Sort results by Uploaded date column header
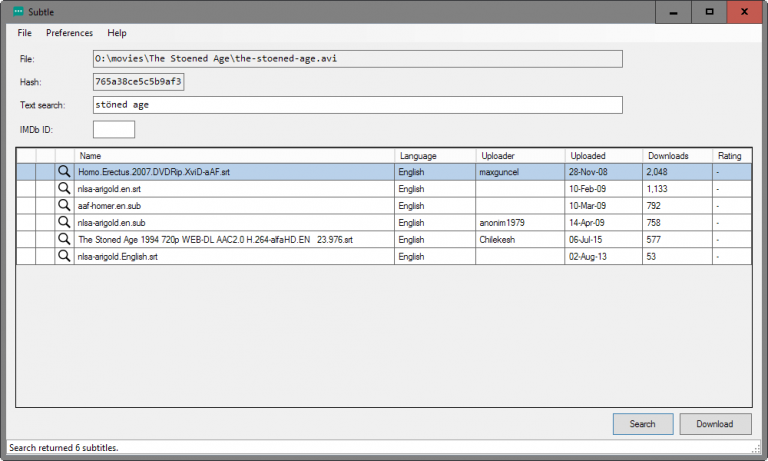This screenshot has width=768, height=461. click(603, 156)
